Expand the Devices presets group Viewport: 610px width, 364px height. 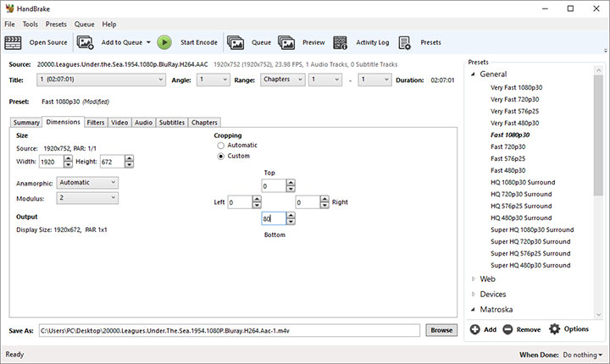473,294
